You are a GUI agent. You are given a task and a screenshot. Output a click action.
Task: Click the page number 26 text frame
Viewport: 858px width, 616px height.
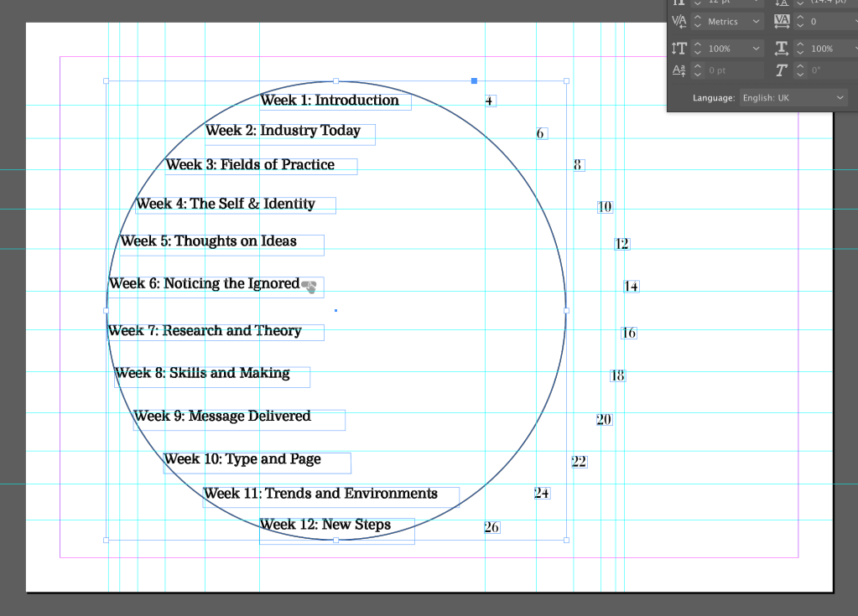pyautogui.click(x=491, y=527)
